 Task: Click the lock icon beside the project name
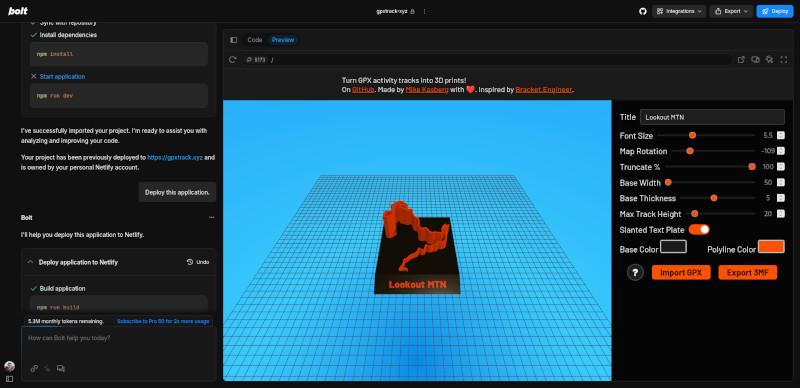coord(413,11)
